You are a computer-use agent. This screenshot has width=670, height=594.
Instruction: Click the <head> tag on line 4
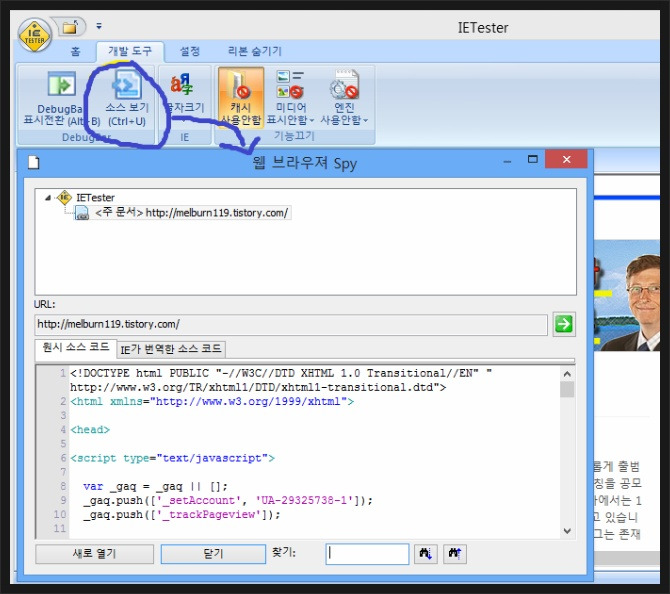pos(90,429)
